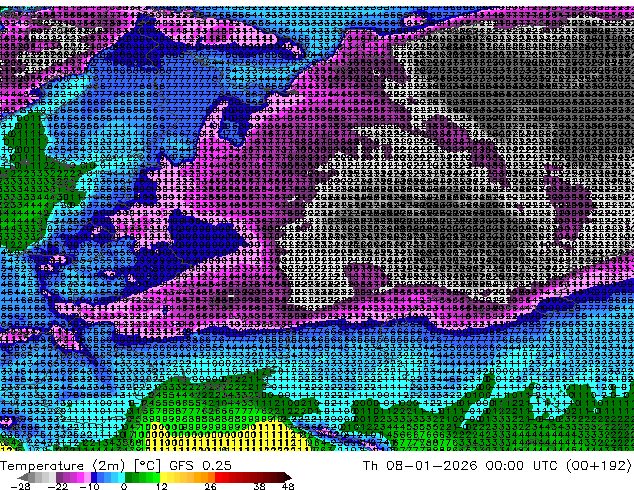The height and width of the screenshot is (490, 634).
Task: Select the dark green legend swatch above 0
Action: point(128,477)
